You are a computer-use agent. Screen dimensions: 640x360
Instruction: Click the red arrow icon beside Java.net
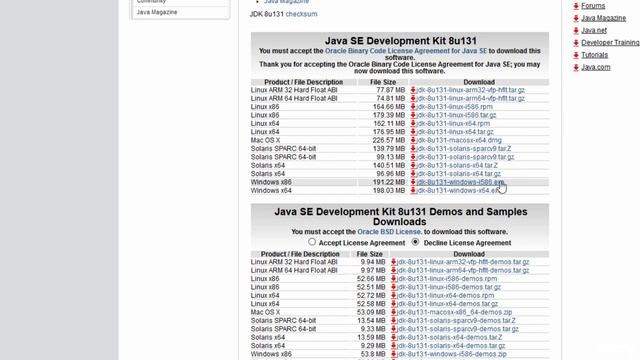coord(576,31)
